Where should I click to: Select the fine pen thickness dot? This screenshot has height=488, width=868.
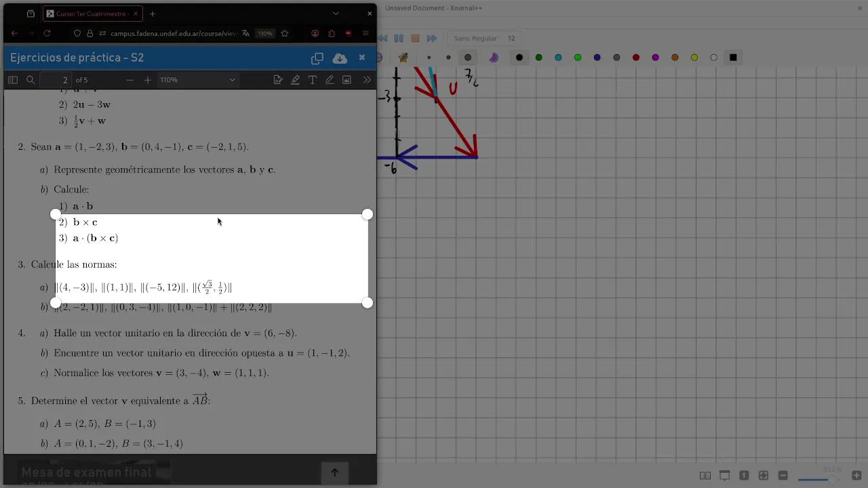click(x=429, y=58)
